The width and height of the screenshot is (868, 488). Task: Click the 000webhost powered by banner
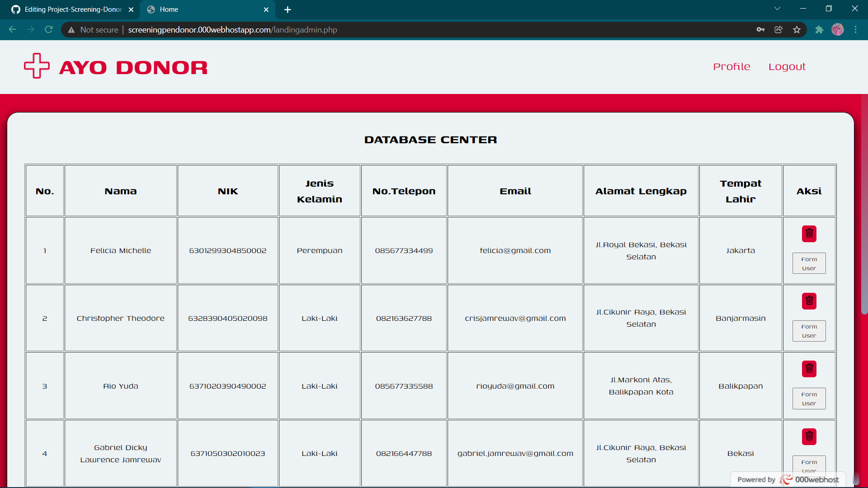point(788,479)
